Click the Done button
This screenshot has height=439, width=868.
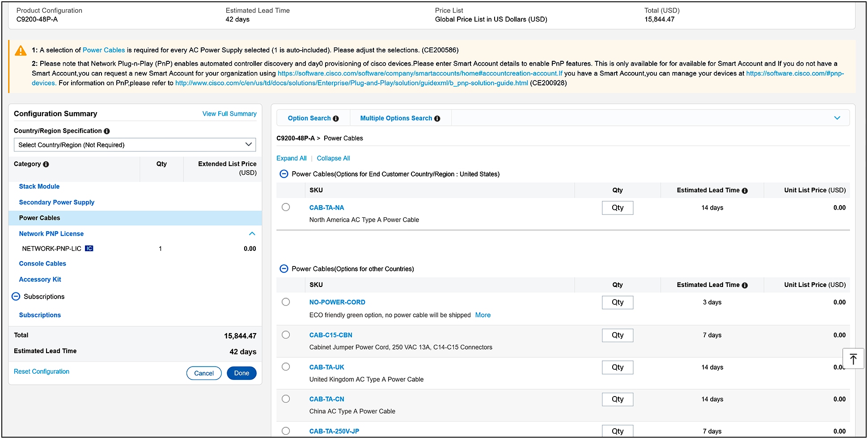pyautogui.click(x=241, y=373)
